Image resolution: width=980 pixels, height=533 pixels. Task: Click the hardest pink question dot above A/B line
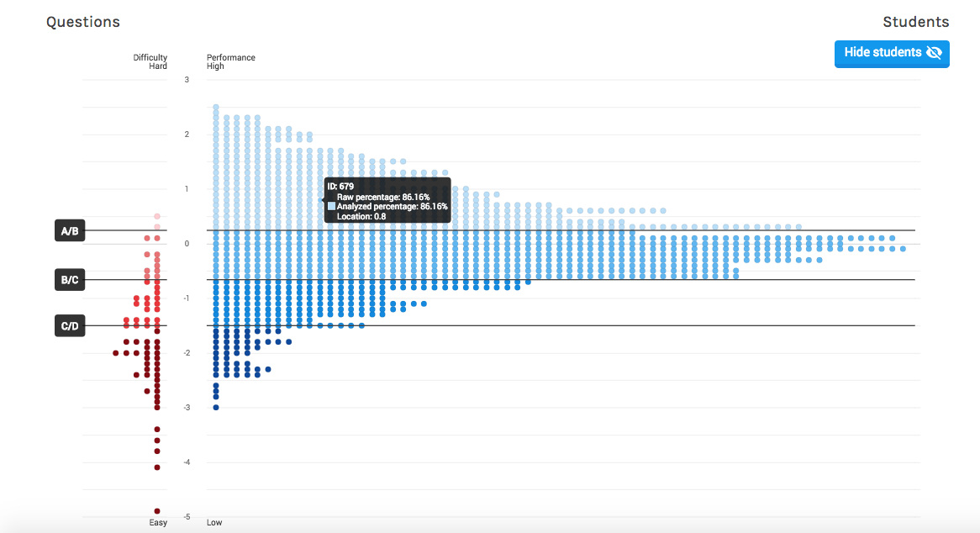157,217
